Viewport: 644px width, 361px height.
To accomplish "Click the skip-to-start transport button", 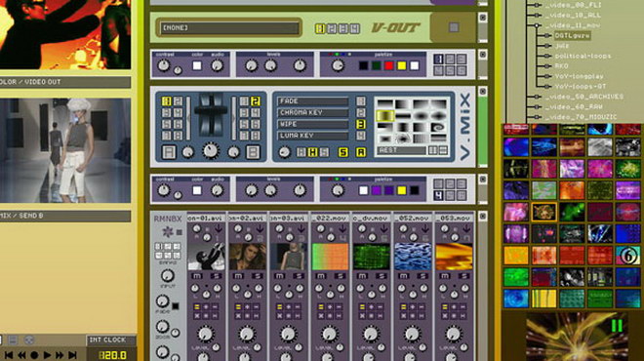I will tap(9, 355).
